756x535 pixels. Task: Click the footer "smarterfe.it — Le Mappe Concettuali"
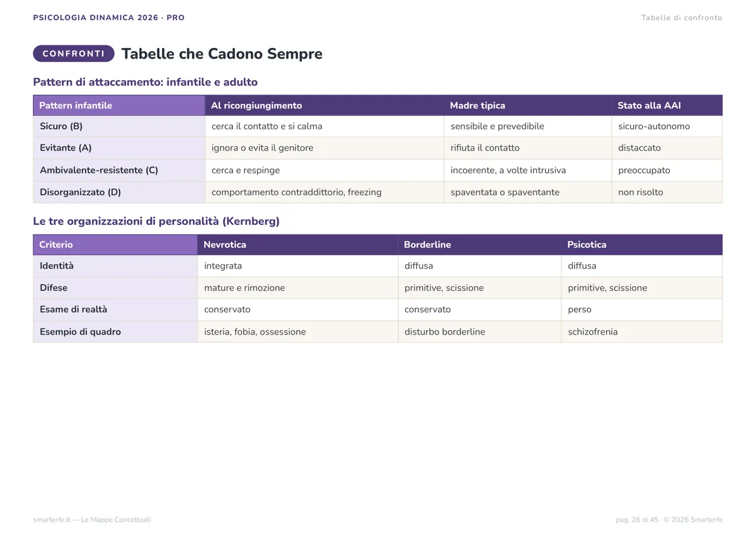click(92, 520)
